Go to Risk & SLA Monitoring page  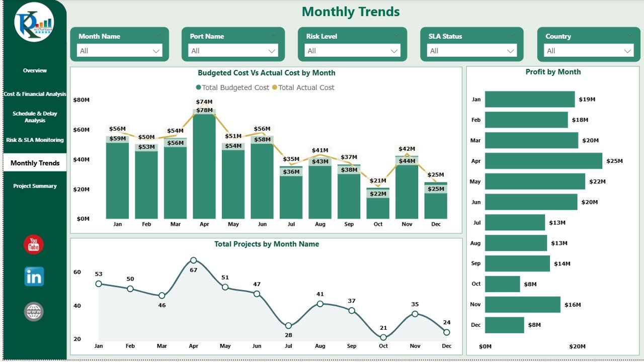[34, 140]
